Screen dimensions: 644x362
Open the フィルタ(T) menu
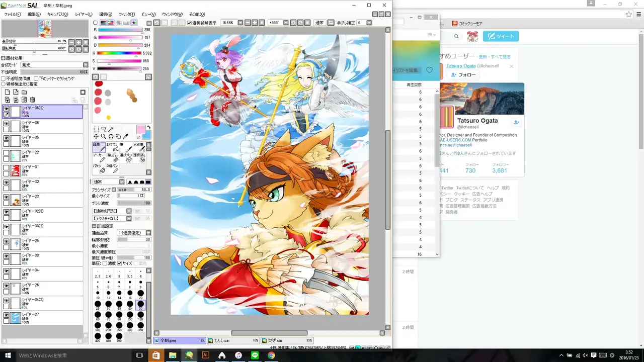point(126,15)
